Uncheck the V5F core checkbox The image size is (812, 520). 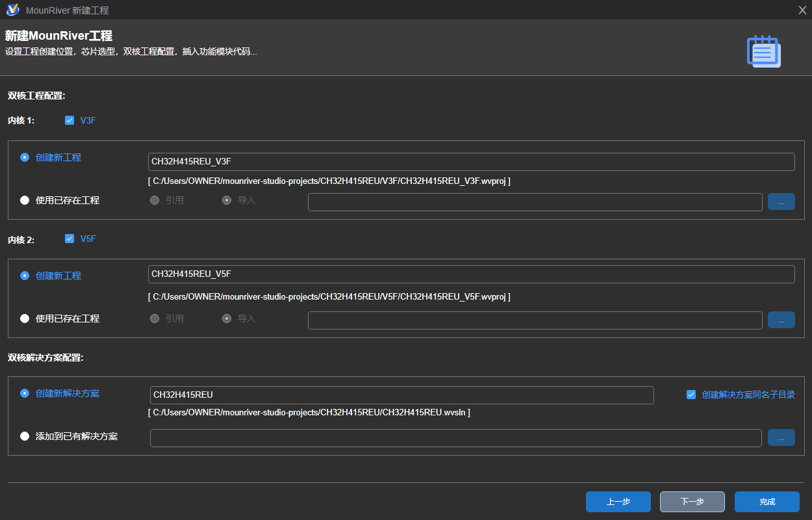click(x=70, y=239)
